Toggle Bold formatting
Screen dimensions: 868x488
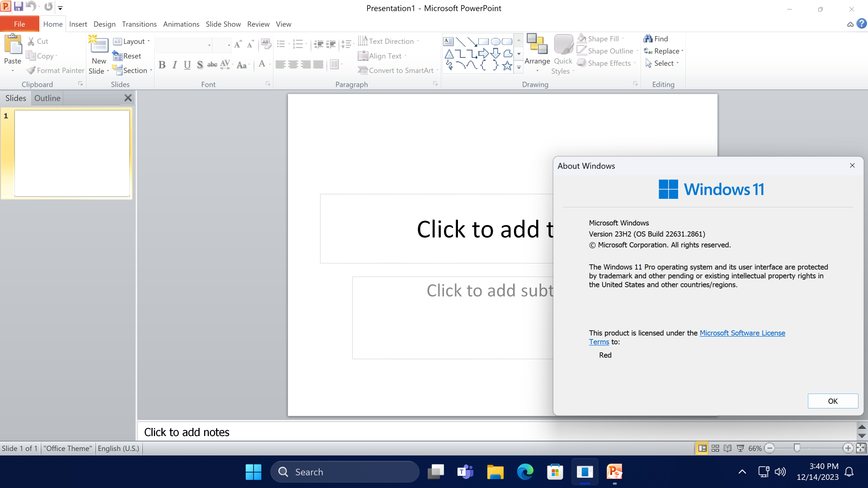coord(162,65)
